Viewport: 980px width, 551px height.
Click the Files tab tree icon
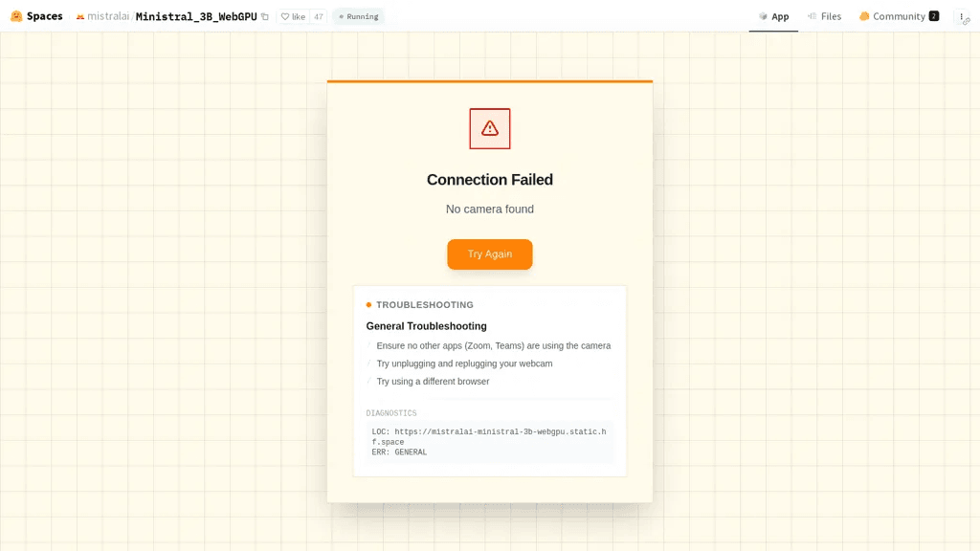coord(812,16)
